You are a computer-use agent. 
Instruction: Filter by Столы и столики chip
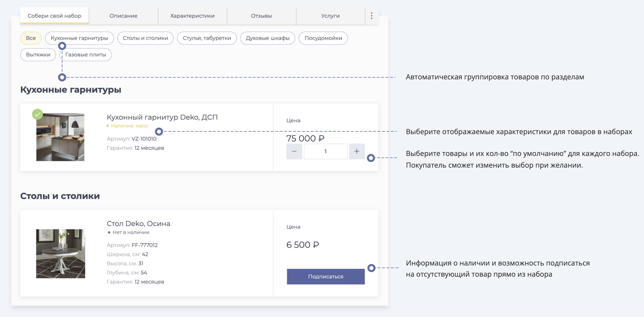coord(145,38)
